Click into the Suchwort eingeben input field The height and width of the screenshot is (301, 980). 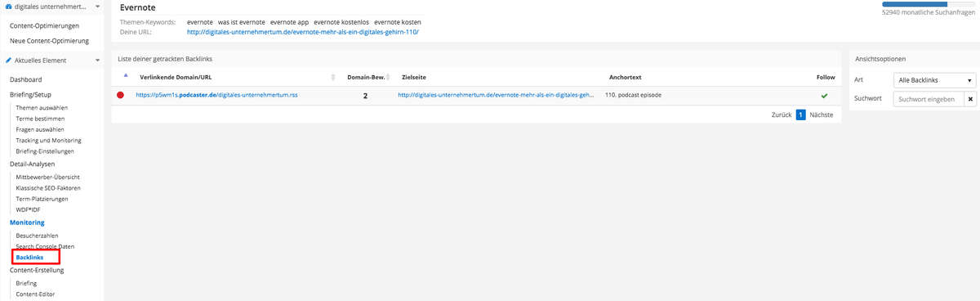click(x=929, y=99)
